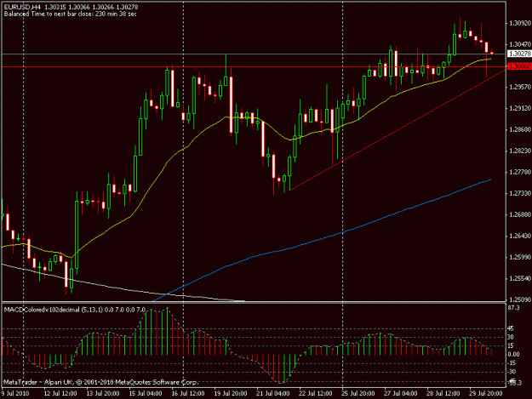Screen dimensions: 532x399
Task: Click the 1.26430 price scale value
Action: point(519,236)
